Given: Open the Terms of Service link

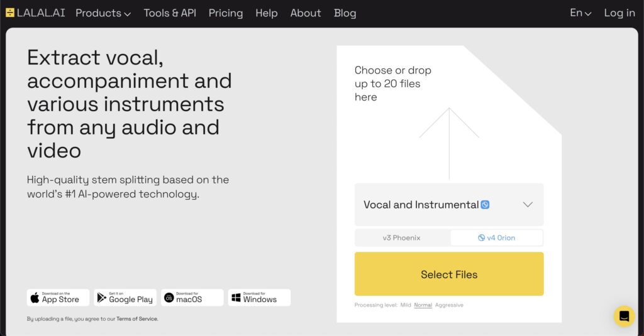Looking at the screenshot, I should [x=136, y=319].
